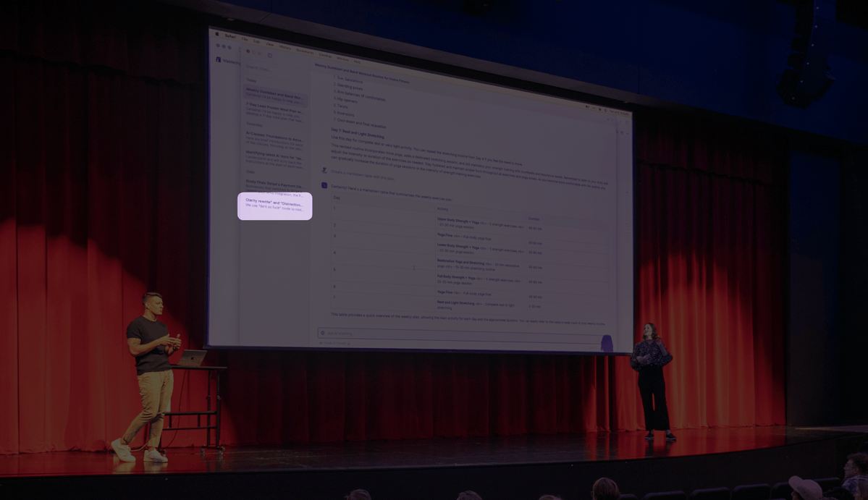Open the Claude model selector below input
The width and height of the screenshot is (868, 500).
coord(335,344)
